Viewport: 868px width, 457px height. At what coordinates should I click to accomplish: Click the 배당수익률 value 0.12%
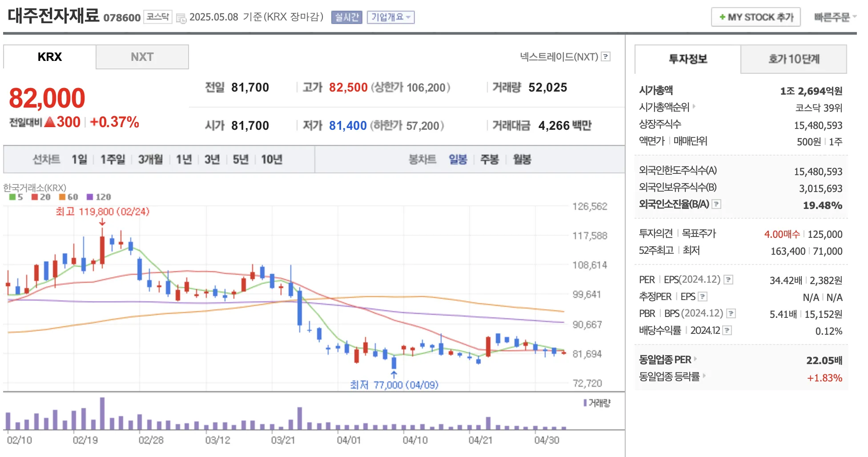[x=829, y=331]
